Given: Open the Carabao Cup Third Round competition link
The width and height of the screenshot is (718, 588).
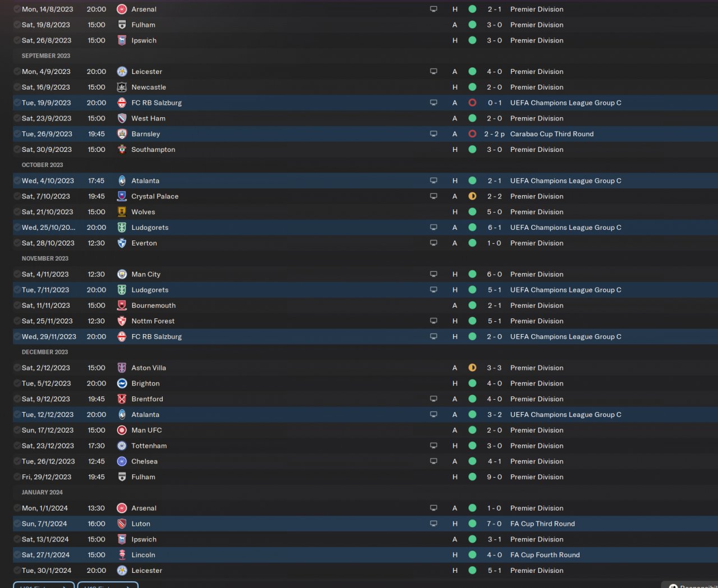Looking at the screenshot, I should 552,135.
